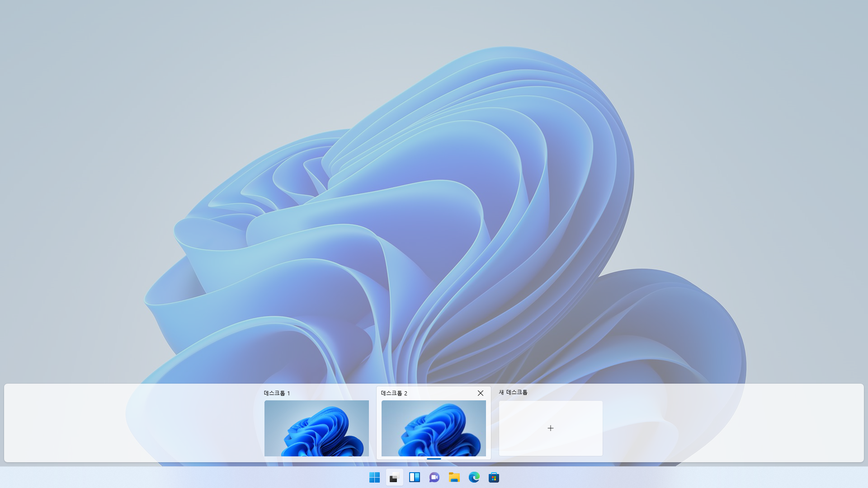
Task: Open the Microsoft Store app
Action: 494,477
